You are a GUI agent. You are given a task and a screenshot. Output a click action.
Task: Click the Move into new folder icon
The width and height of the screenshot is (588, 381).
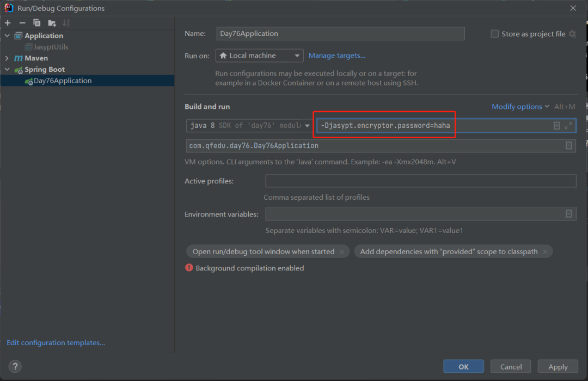(x=52, y=23)
